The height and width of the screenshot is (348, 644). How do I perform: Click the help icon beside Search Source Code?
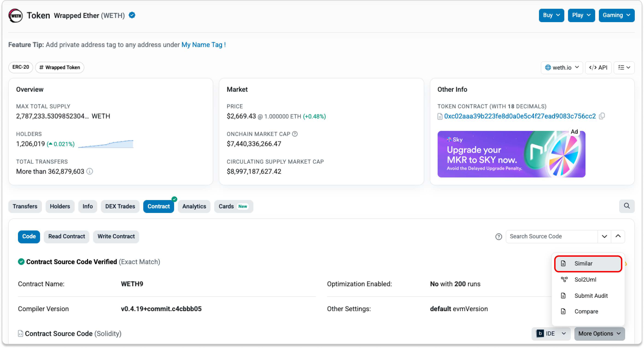click(x=498, y=237)
